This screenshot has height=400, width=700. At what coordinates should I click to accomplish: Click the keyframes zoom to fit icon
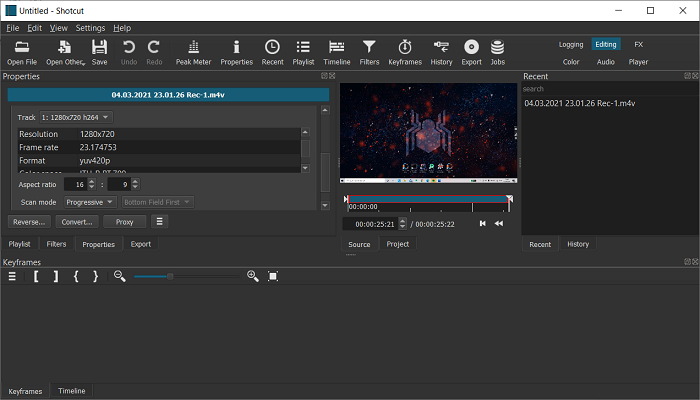coord(273,276)
